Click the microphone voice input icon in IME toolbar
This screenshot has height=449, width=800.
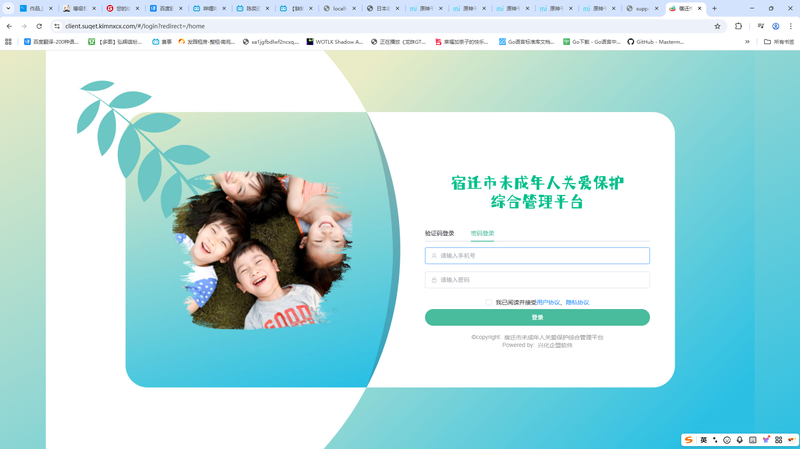pos(740,440)
